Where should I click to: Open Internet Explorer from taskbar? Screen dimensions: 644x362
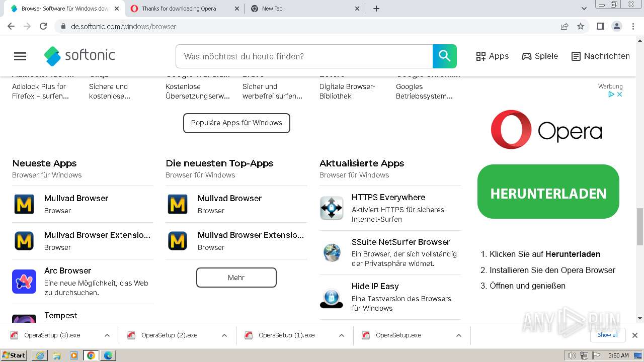pyautogui.click(x=40, y=355)
